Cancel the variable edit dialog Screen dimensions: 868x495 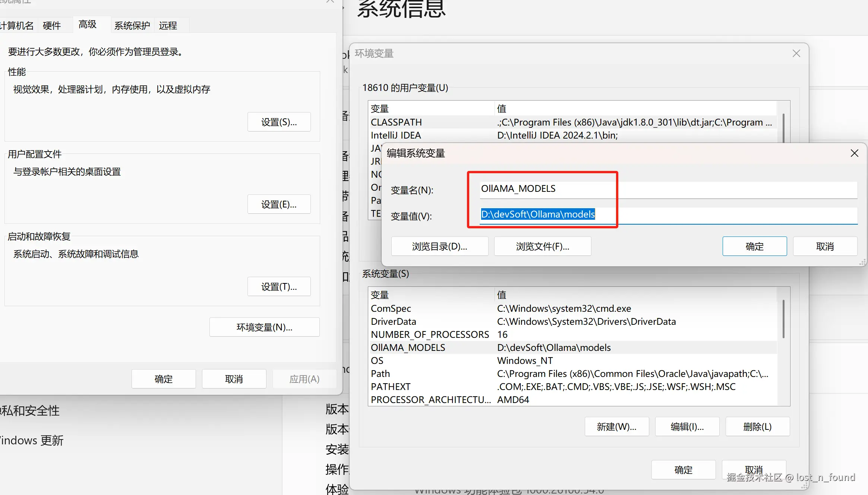825,247
